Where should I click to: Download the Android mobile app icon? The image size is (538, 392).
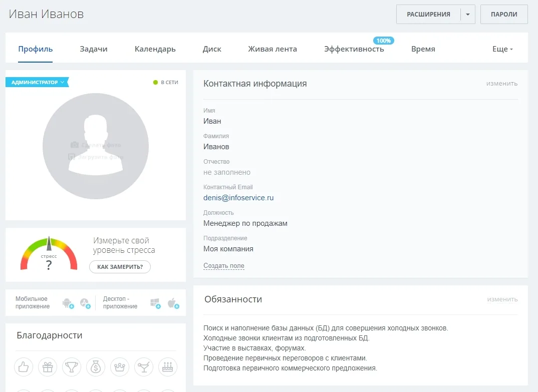[x=68, y=303]
